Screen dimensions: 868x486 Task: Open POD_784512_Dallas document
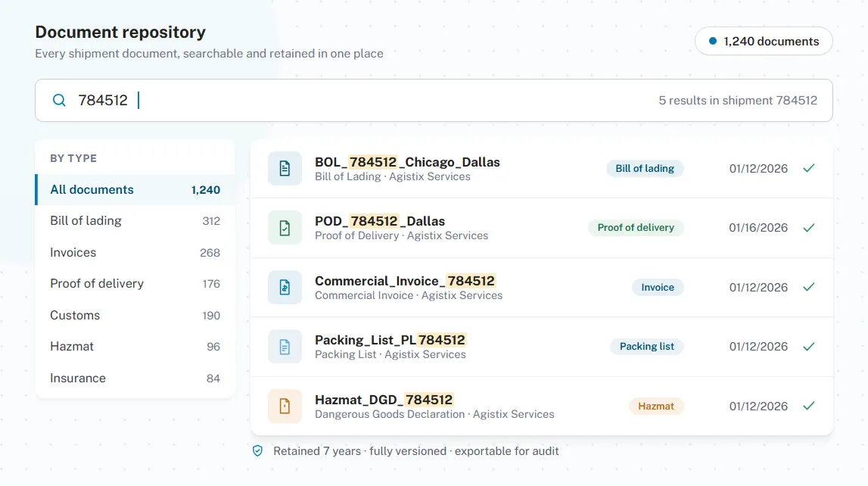[380, 221]
